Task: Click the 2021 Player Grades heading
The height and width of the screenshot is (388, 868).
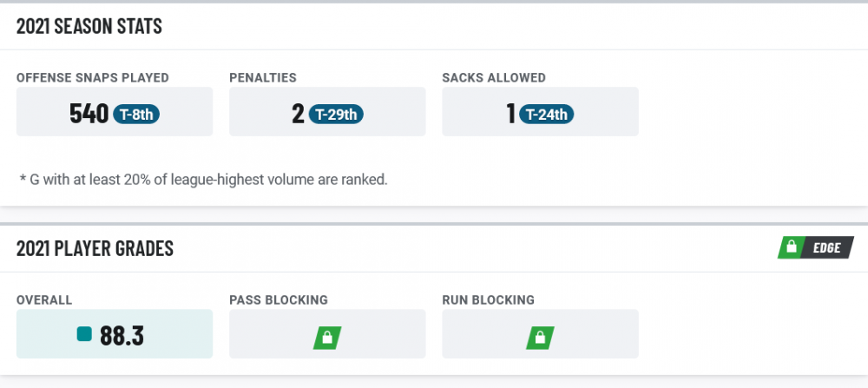Action: (95, 248)
